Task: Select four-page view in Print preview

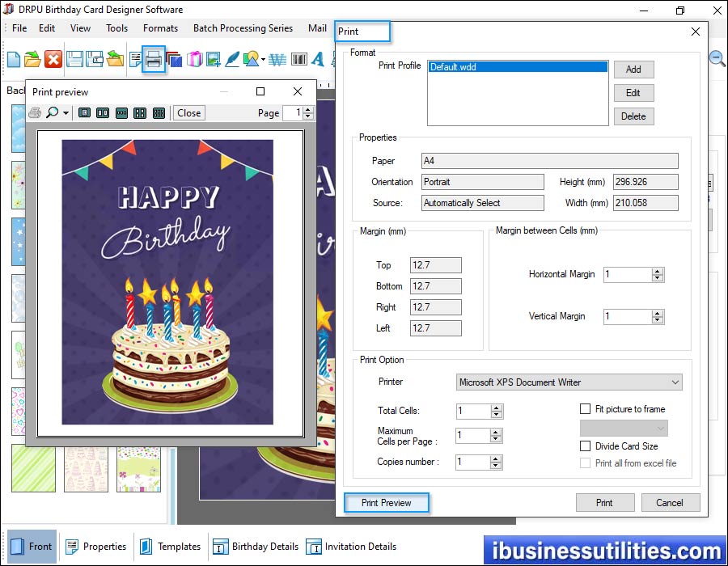Action: (x=140, y=113)
